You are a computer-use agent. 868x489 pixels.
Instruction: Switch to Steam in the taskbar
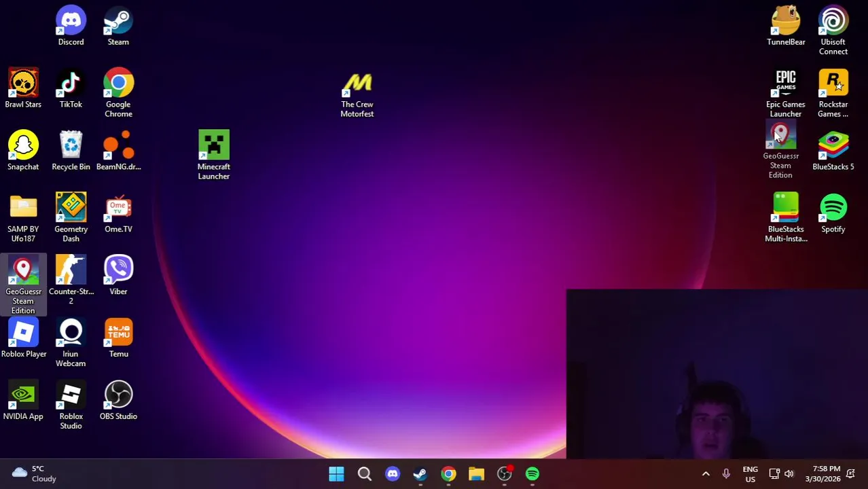coord(420,473)
